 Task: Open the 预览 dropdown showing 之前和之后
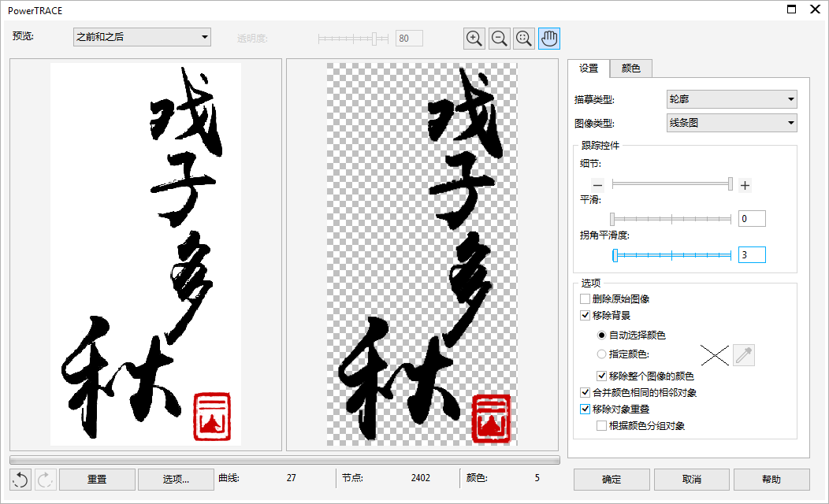click(141, 36)
